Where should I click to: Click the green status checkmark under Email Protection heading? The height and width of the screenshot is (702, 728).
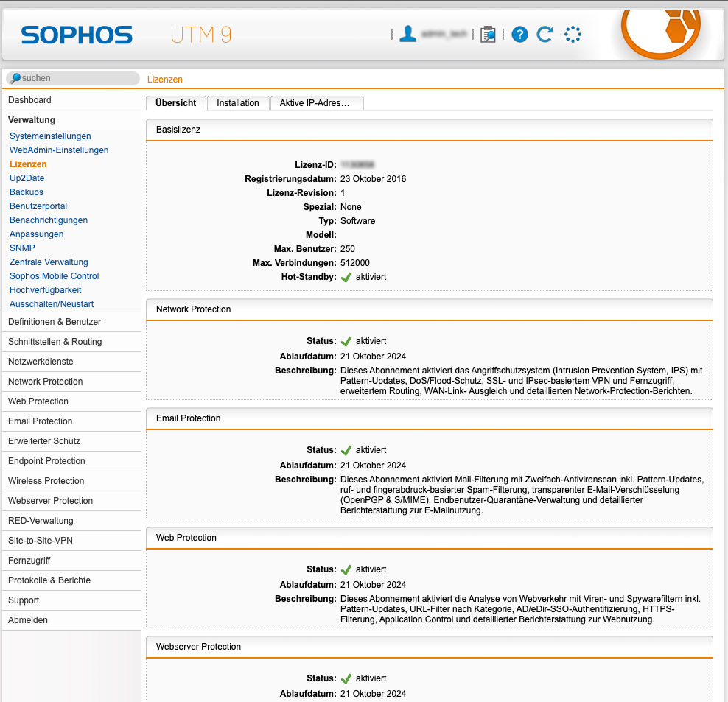click(346, 450)
